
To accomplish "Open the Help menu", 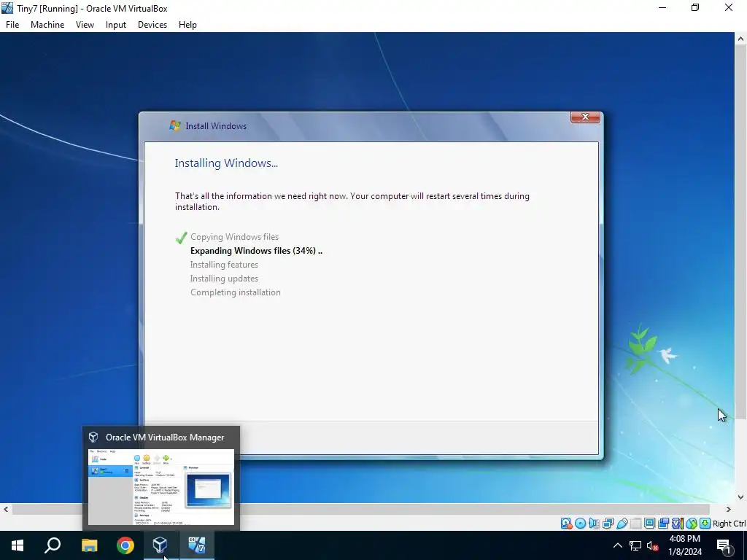I will [187, 25].
